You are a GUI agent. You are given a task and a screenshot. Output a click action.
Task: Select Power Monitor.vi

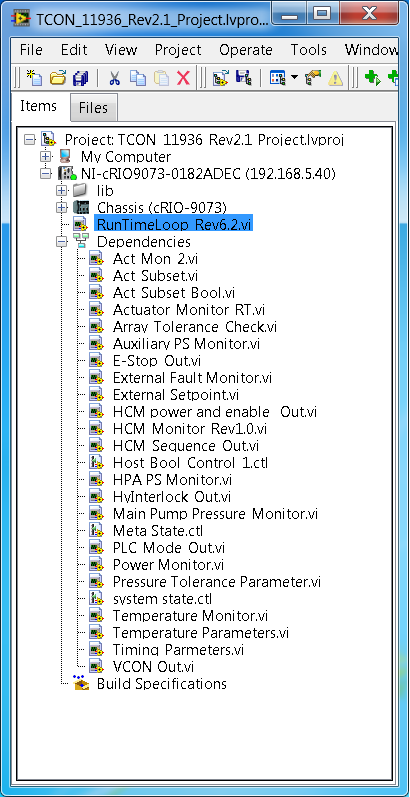tap(168, 565)
